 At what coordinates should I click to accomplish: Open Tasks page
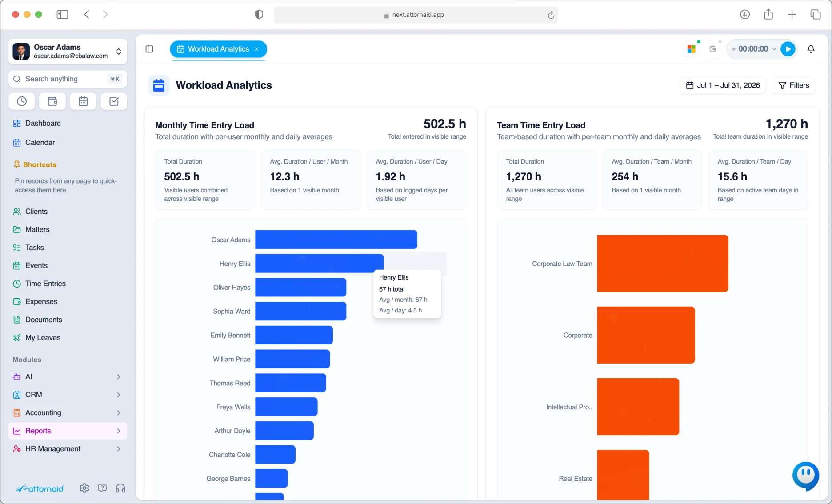pos(68,248)
